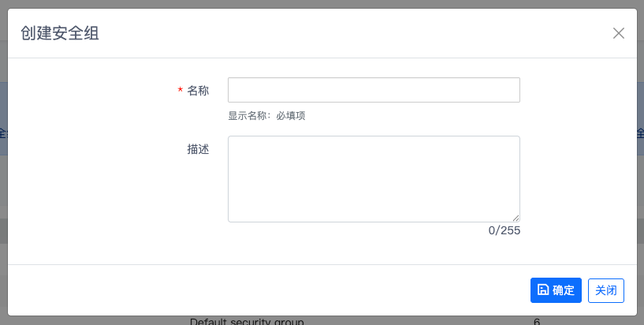Click the number 6 behind the dialog
The height and width of the screenshot is (325, 644).
coord(537,321)
